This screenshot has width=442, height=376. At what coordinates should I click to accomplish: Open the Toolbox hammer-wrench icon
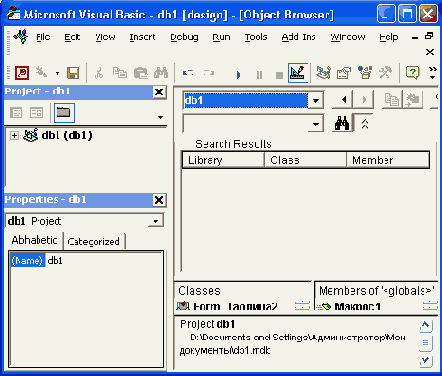385,73
